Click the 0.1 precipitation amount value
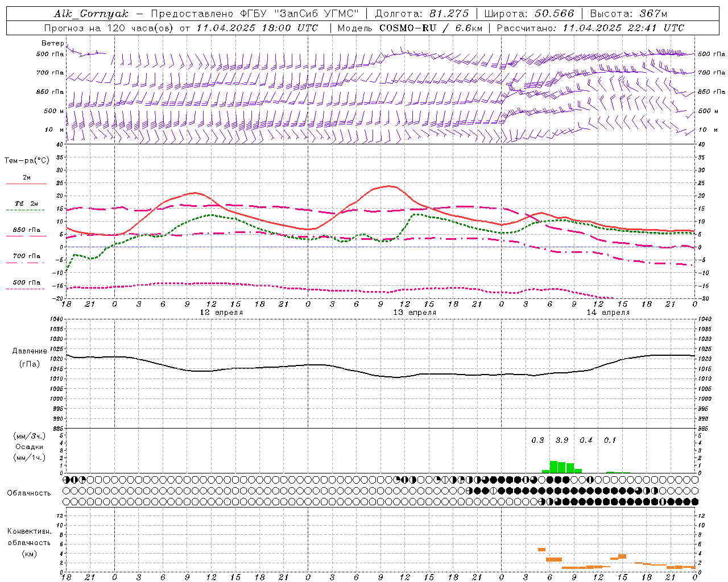Viewport: 728px width, 582px height. 610,440
